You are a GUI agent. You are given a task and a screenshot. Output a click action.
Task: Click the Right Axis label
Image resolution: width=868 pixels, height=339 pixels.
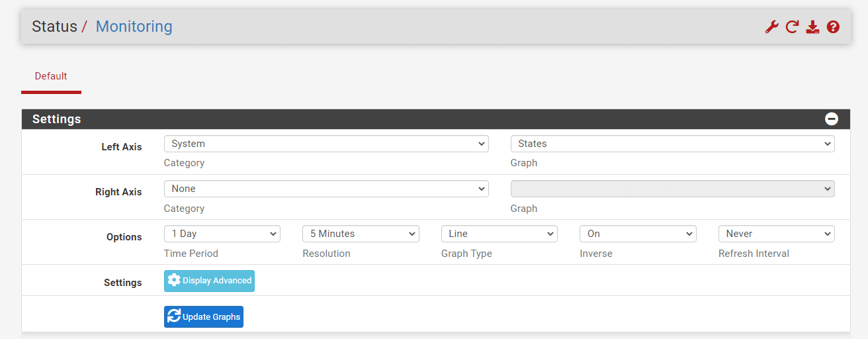[119, 192]
